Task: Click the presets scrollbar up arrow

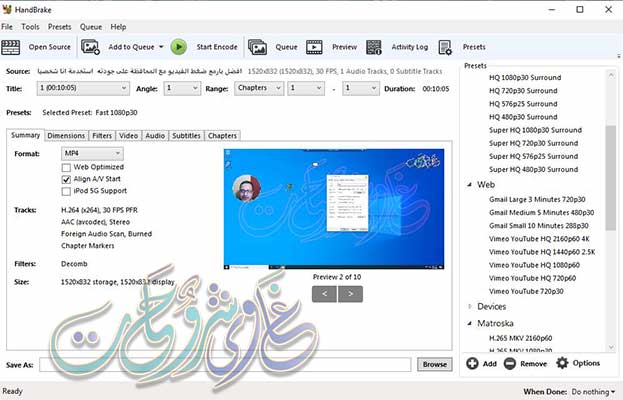Action: coord(611,75)
